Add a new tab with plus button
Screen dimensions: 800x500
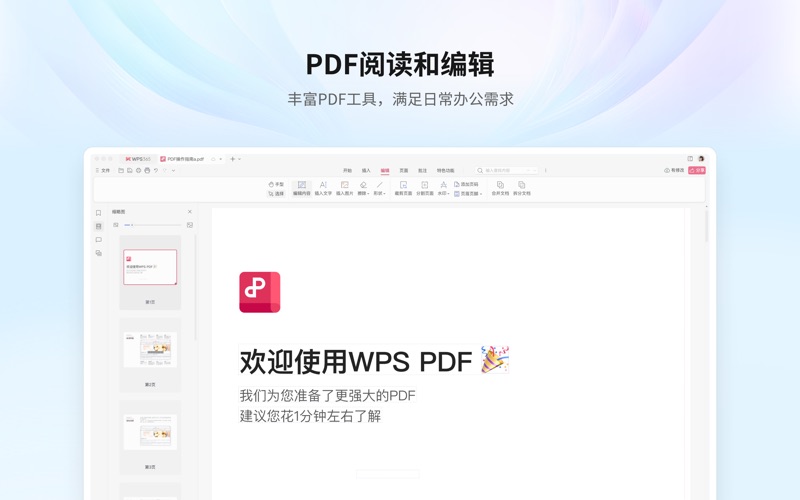coord(233,159)
